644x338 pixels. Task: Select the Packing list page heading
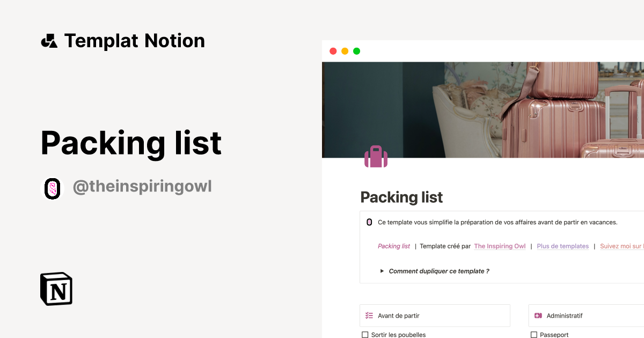pos(401,197)
